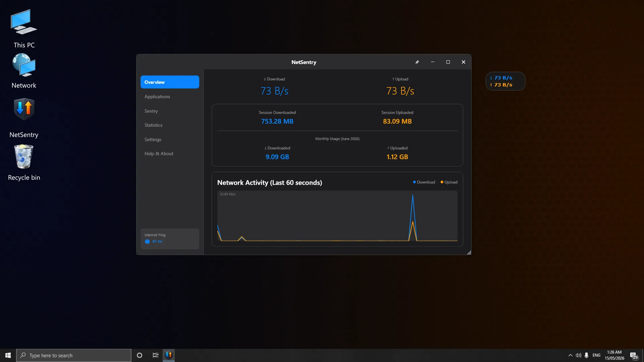The image size is (644, 362).
Task: Click the Download legend entry
Action: (424, 182)
